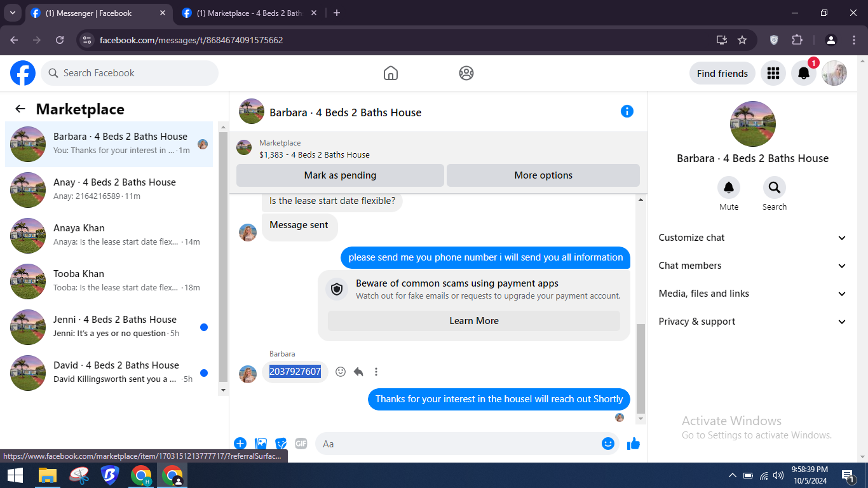Open Barbara · 4 Beds 2 Baths House chat
868x488 pixels.
(109, 144)
